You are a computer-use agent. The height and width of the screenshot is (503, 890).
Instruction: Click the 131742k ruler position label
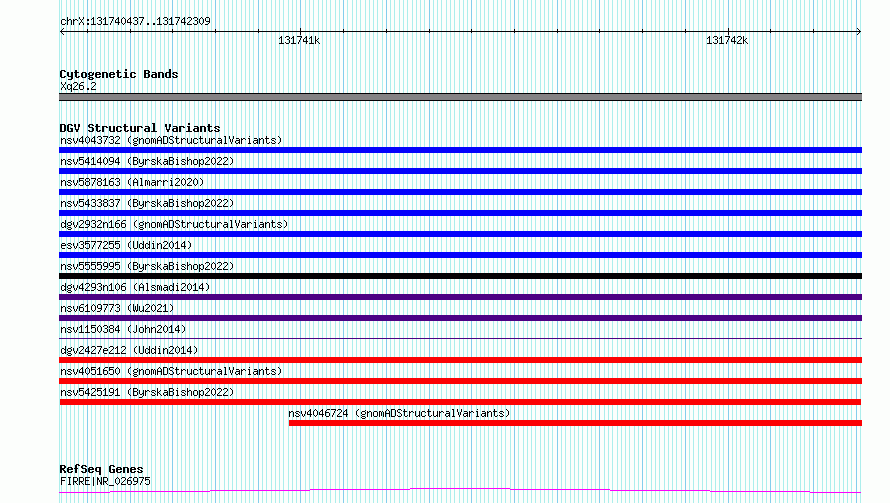click(727, 40)
